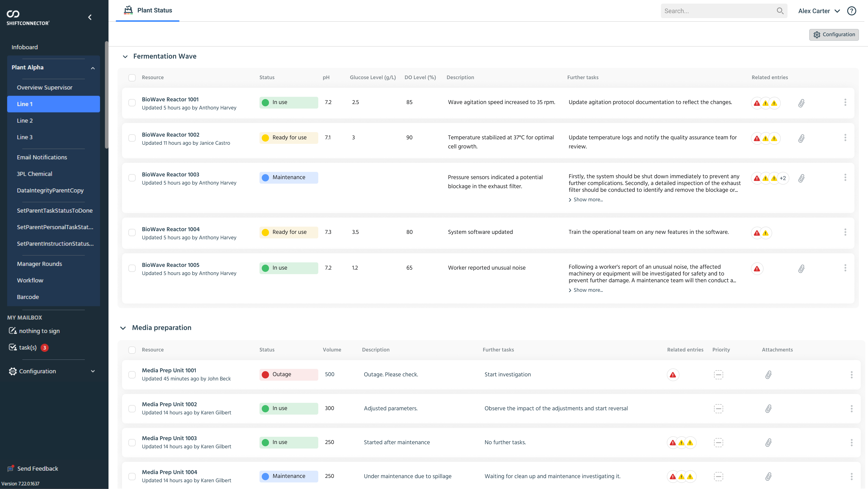Check the Media Prep Unit 1002 checkbox
Image resolution: width=868 pixels, height=489 pixels.
pyautogui.click(x=132, y=409)
